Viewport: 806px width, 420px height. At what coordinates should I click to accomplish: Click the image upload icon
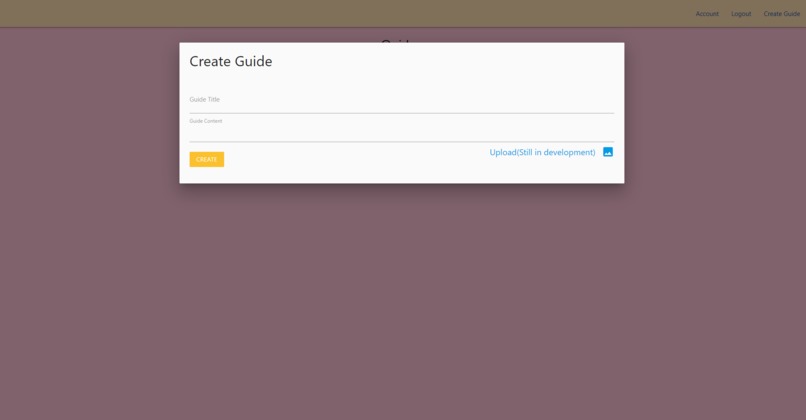pos(608,152)
